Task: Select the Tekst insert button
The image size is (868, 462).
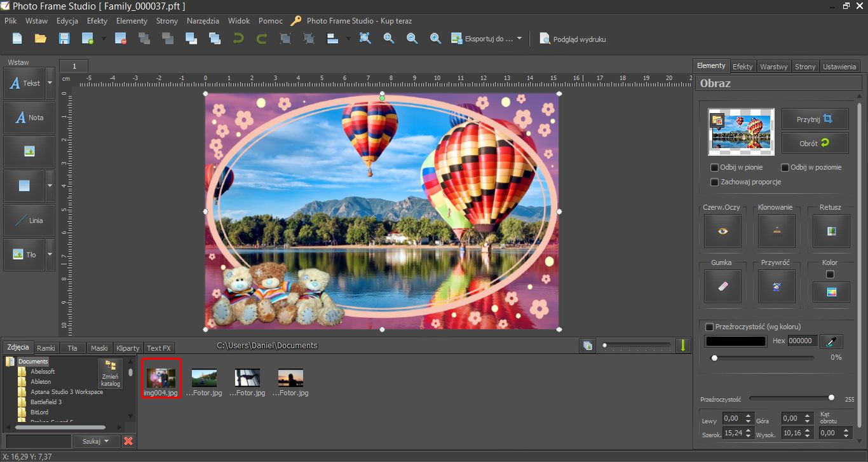Action: (x=24, y=83)
